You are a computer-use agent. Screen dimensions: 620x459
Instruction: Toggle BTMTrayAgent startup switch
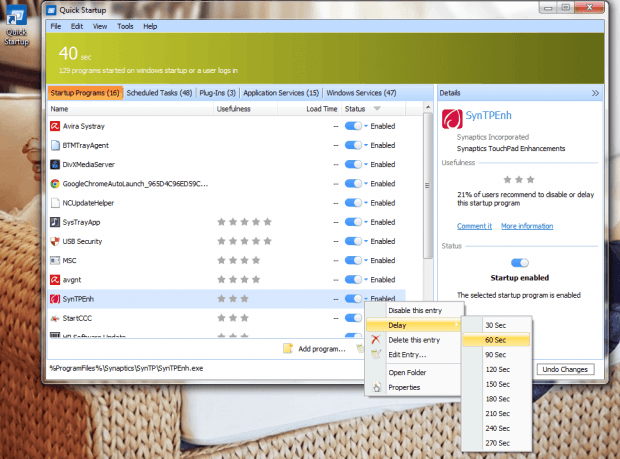click(x=353, y=145)
